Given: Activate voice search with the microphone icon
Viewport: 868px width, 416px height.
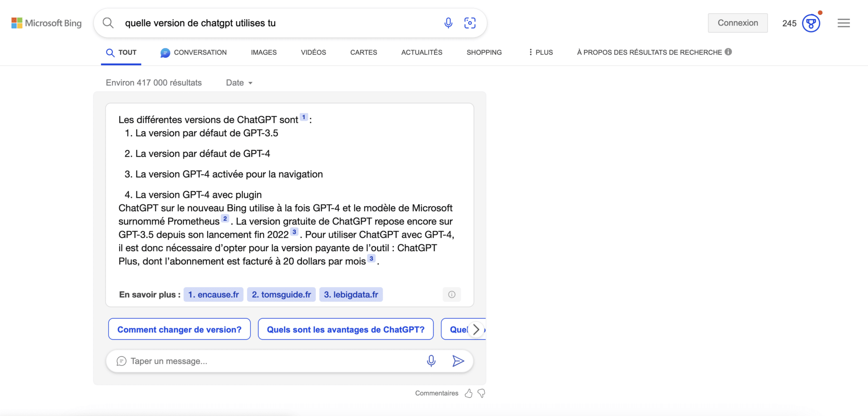Looking at the screenshot, I should (x=449, y=23).
